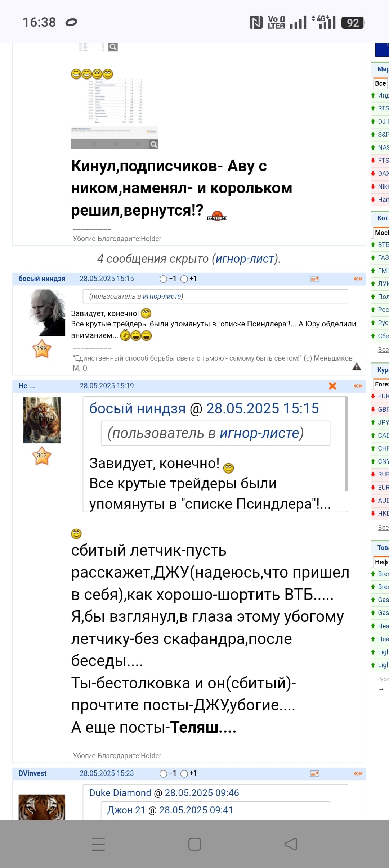Screen dimensions: 389x868
Task: Open S&P index in sidebar
Action: point(383,135)
